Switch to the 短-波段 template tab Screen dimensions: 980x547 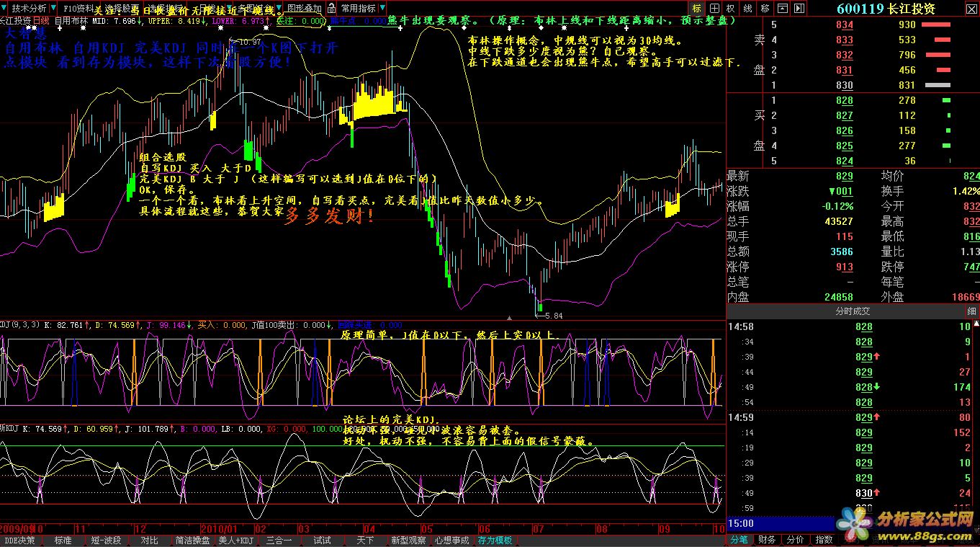coord(106,540)
